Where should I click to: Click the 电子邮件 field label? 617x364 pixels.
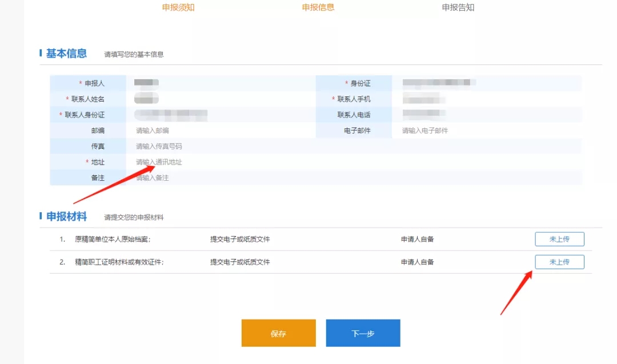pyautogui.click(x=357, y=131)
